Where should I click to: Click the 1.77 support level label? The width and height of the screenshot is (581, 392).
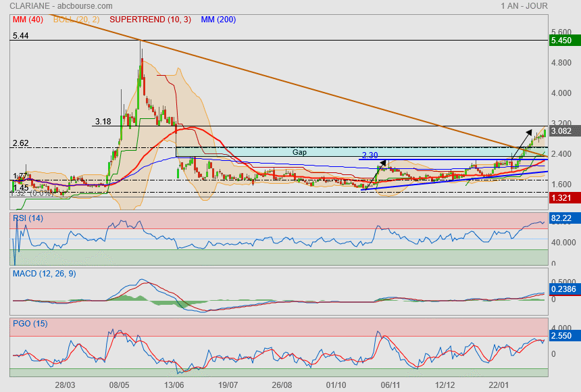tap(20, 176)
